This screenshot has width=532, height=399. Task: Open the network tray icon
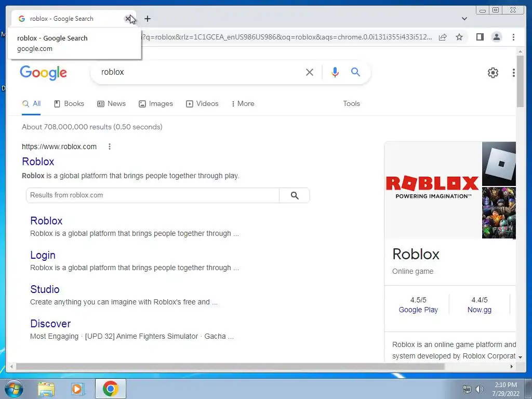(467, 389)
